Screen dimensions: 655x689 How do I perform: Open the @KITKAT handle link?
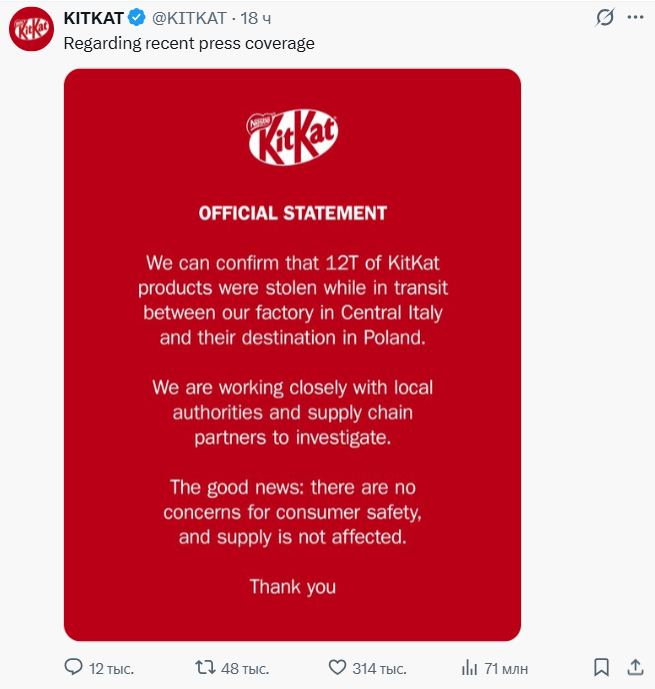[189, 18]
